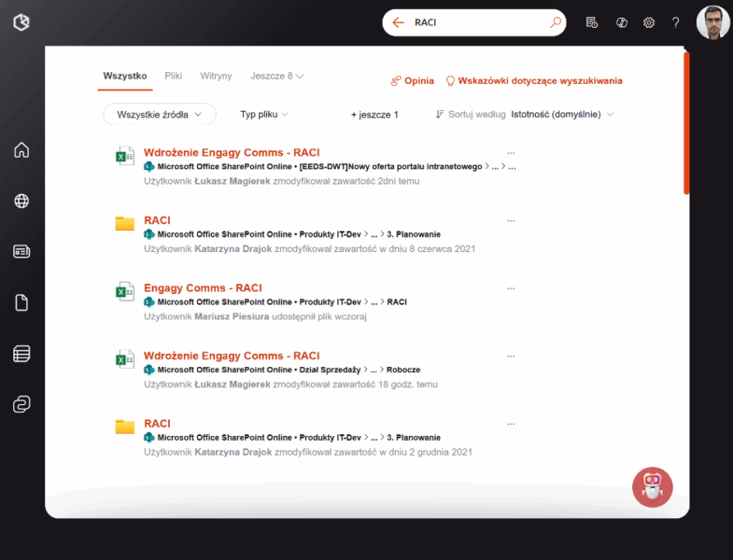The height and width of the screenshot is (560, 733).
Task: Click 3. Planowanie breadcrumb in 2 grudnia result
Action: tap(414, 438)
